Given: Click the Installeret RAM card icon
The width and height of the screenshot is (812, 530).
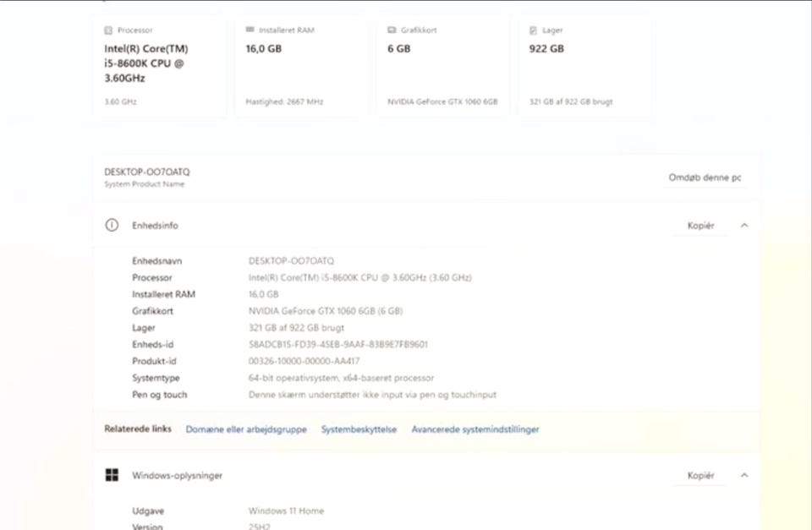Looking at the screenshot, I should click(x=250, y=30).
